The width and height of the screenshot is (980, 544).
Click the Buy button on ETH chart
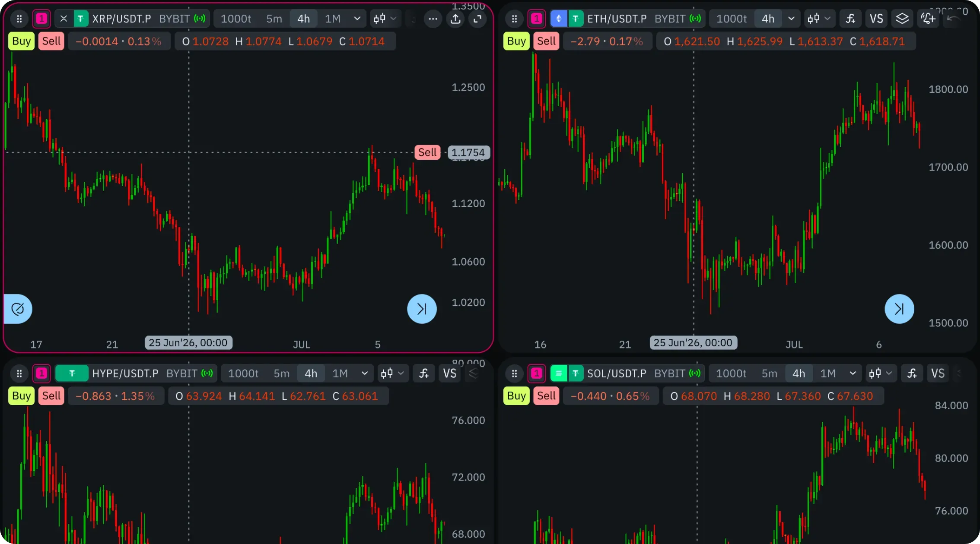tap(516, 41)
